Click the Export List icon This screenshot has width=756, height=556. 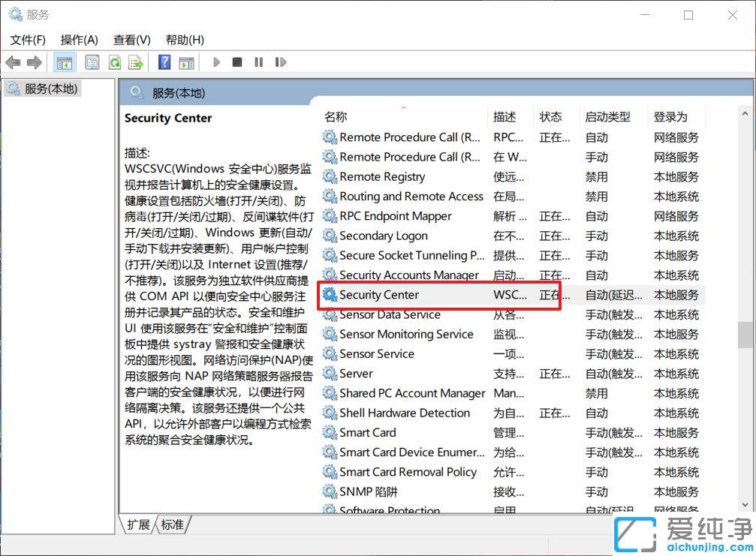pos(136,62)
